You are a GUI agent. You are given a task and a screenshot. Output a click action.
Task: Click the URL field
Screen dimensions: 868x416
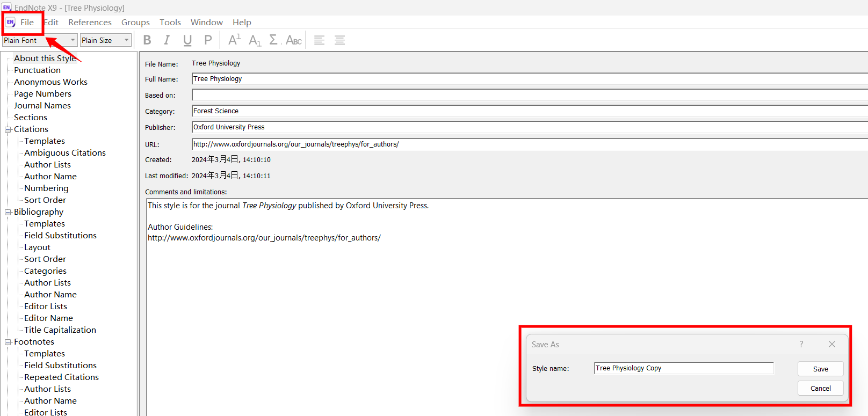pyautogui.click(x=530, y=144)
